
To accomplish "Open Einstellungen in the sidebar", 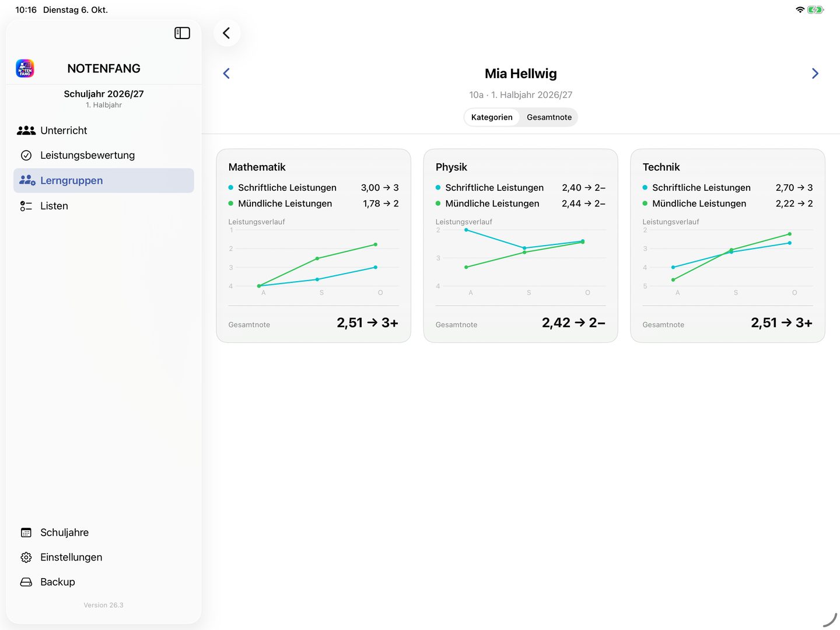I will tap(104, 557).
